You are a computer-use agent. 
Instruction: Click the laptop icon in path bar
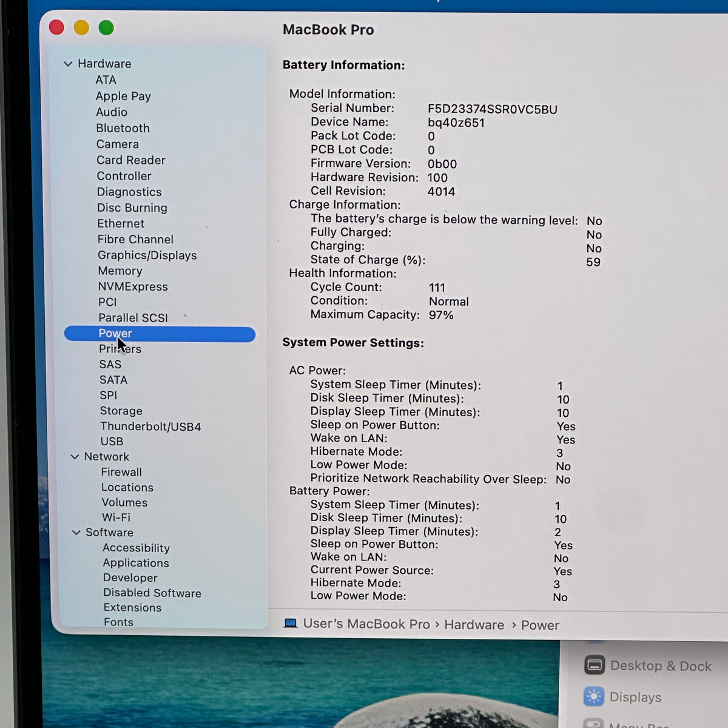pos(291,624)
